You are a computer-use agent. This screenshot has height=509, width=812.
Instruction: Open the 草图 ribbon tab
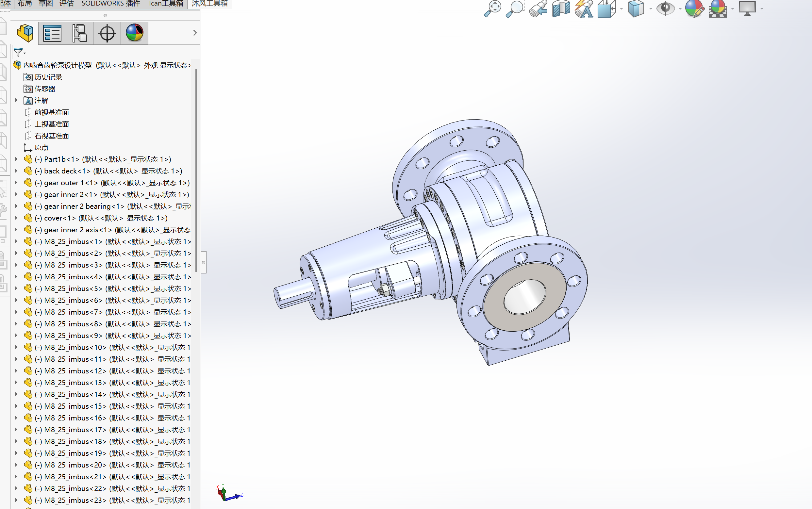coord(45,4)
